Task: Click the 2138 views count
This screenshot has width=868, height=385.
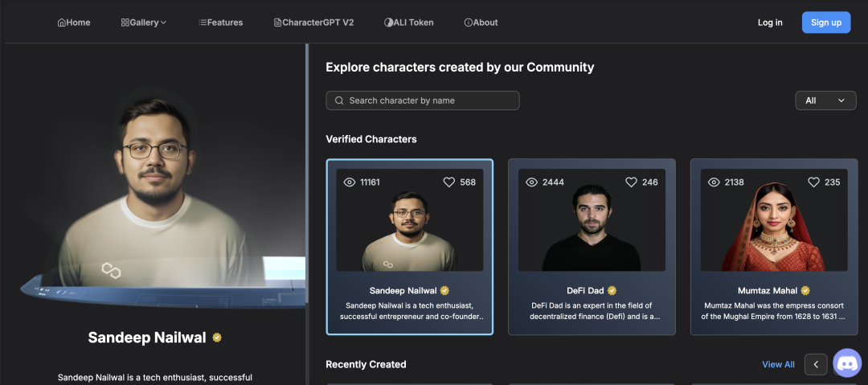Action: pos(734,182)
